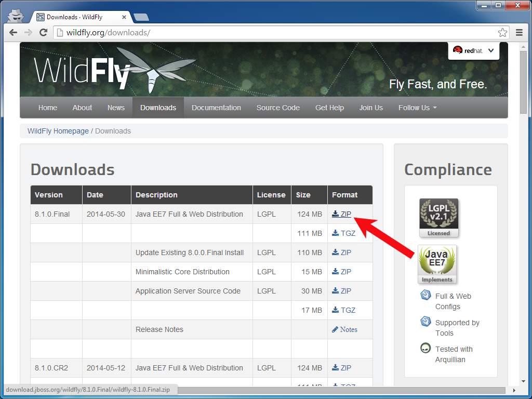
Task: Click the Size column header
Action: 310,195
